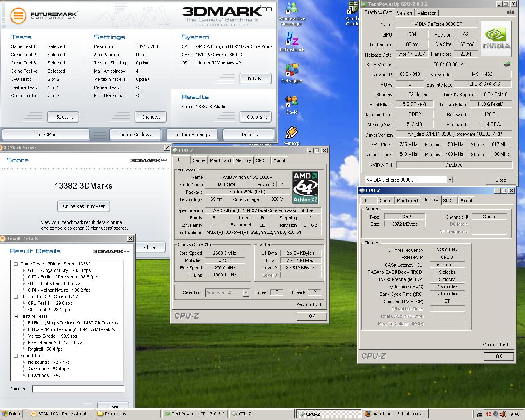Collapse the Sound Tests tree node
This screenshot has height=420, width=525.
(16, 356)
